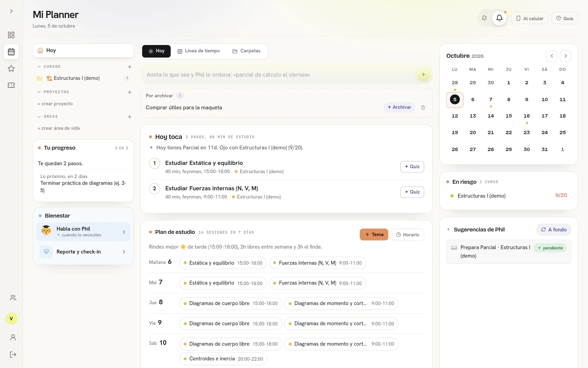Start Quiz for Estática y equilibrio
This screenshot has width=588, height=368.
(x=412, y=167)
